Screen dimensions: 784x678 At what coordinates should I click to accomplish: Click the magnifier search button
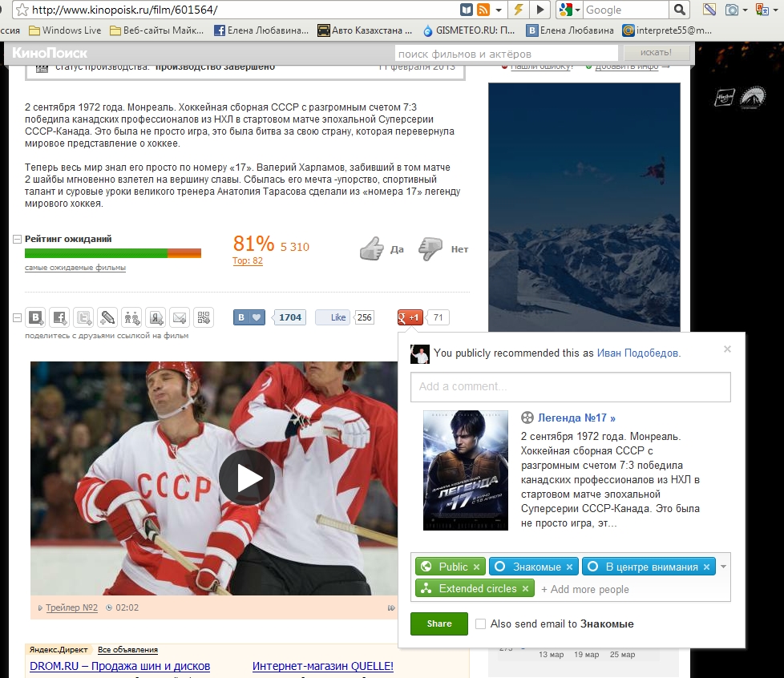pyautogui.click(x=679, y=10)
